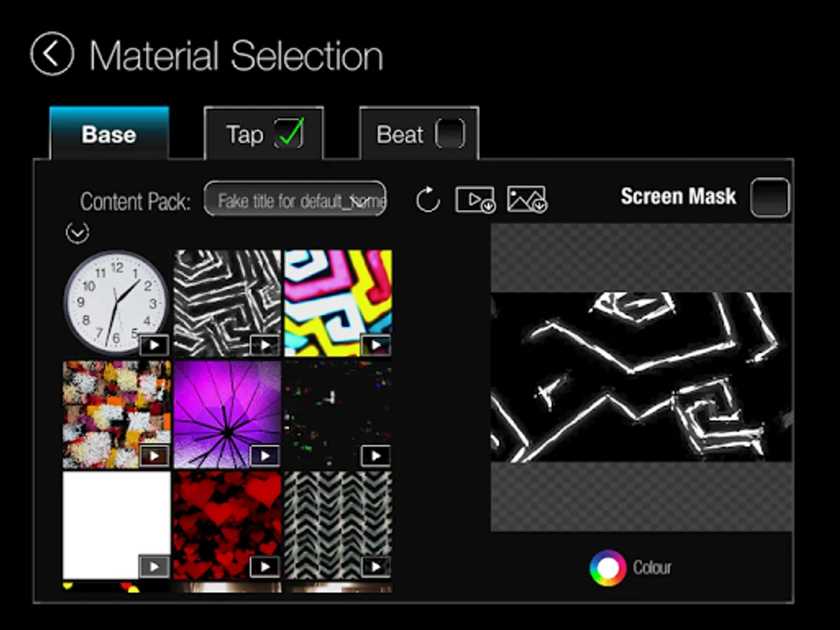Screen dimensions: 840x630
Task: Select the plain white thumbnail
Action: point(116,525)
